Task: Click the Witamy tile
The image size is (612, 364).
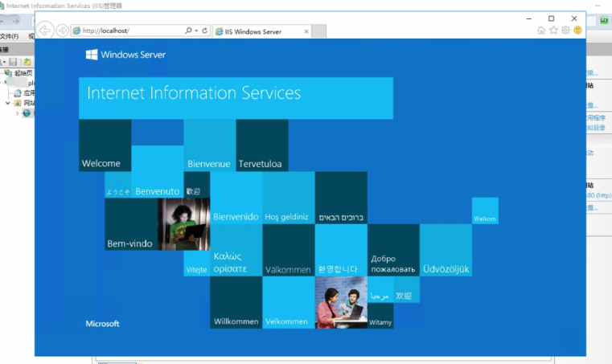Action: pyautogui.click(x=380, y=316)
